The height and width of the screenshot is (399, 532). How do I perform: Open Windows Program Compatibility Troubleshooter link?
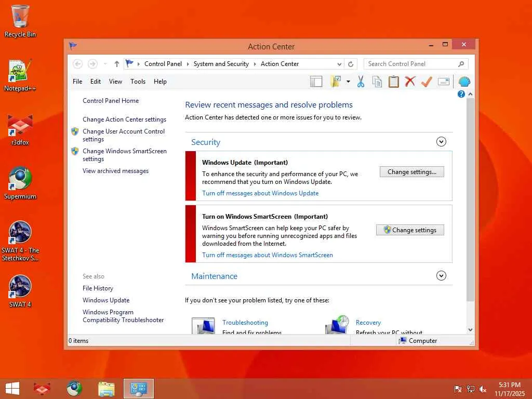coord(123,316)
